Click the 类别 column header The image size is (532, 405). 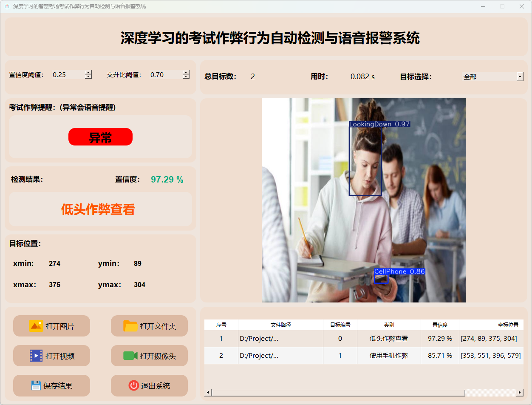click(389, 325)
